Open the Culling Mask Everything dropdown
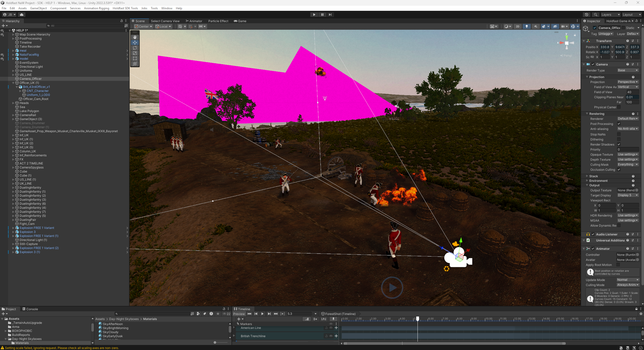Image resolution: width=644 pixels, height=350 pixels. [628, 164]
